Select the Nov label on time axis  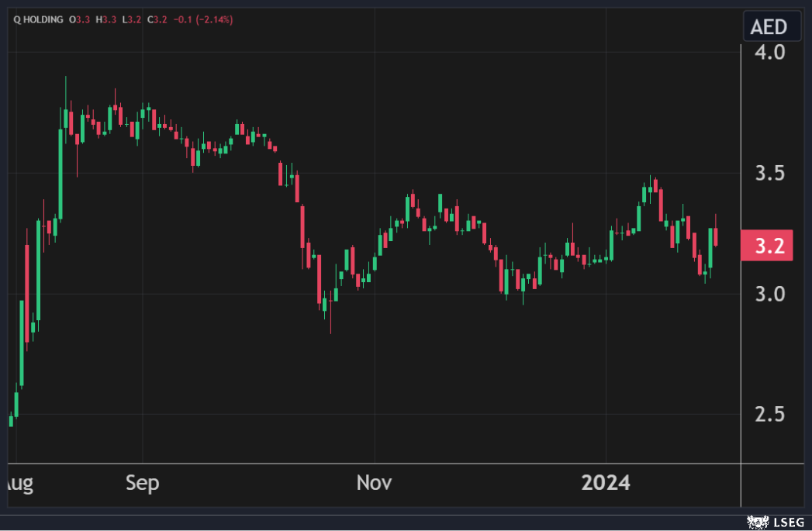374,483
